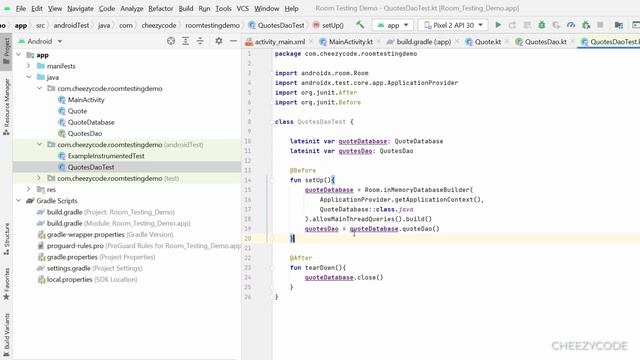Open the Pixel 2 API 30 device dropdown
The image size is (640, 360).
(x=453, y=25)
